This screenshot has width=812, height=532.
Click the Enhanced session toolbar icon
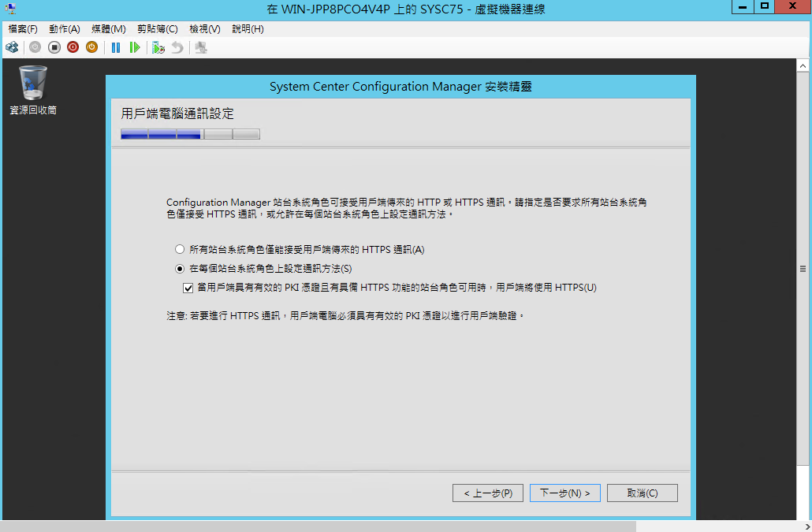click(x=201, y=47)
